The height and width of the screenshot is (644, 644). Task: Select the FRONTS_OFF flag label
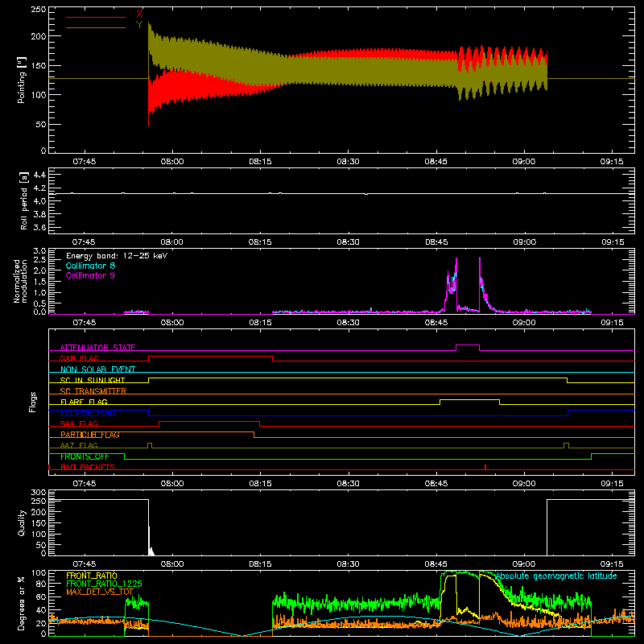pyautogui.click(x=85, y=456)
